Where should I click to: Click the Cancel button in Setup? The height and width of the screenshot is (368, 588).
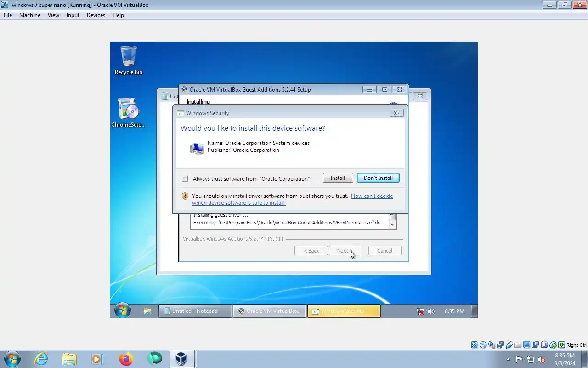click(x=384, y=251)
